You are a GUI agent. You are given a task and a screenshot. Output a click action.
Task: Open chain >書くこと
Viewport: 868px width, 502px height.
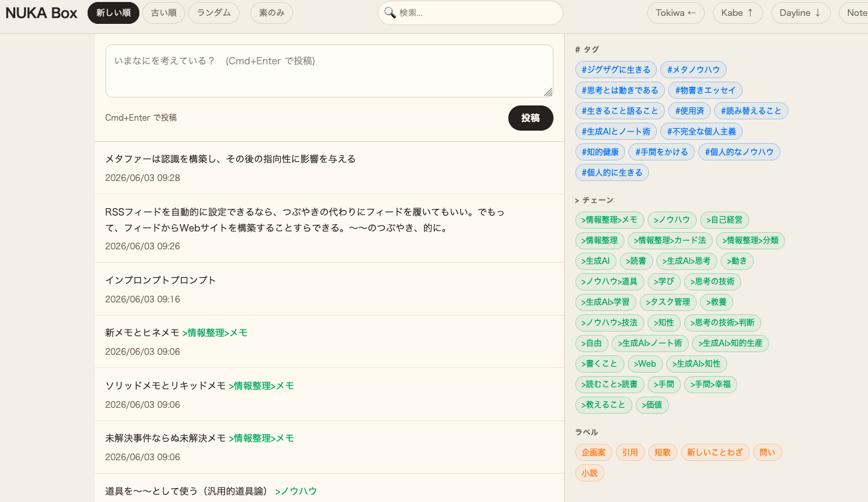(x=600, y=364)
